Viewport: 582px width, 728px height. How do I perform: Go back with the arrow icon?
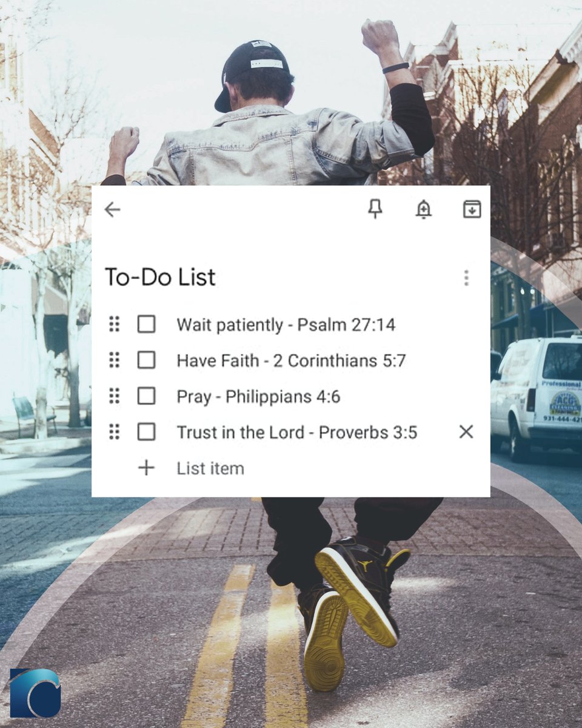(112, 210)
